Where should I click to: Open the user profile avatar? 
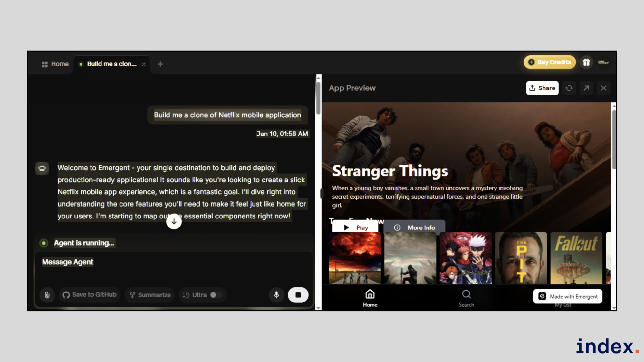(x=603, y=62)
